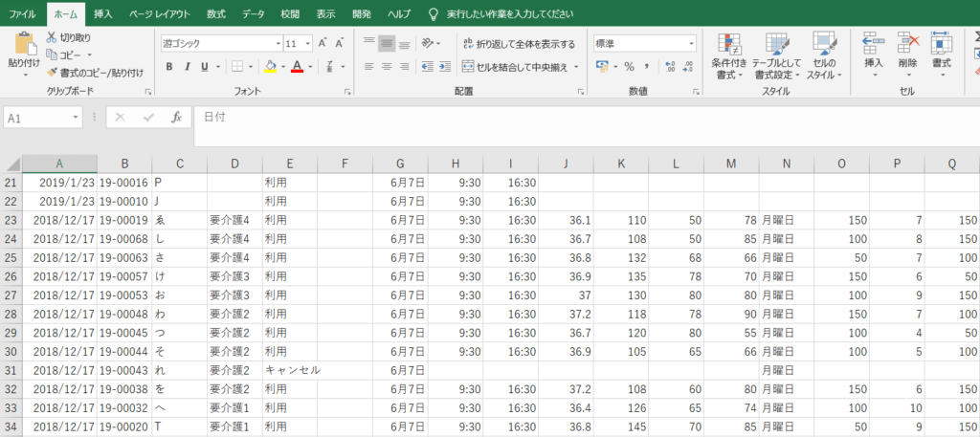Select column G header
This screenshot has height=437, width=980.
(400, 164)
